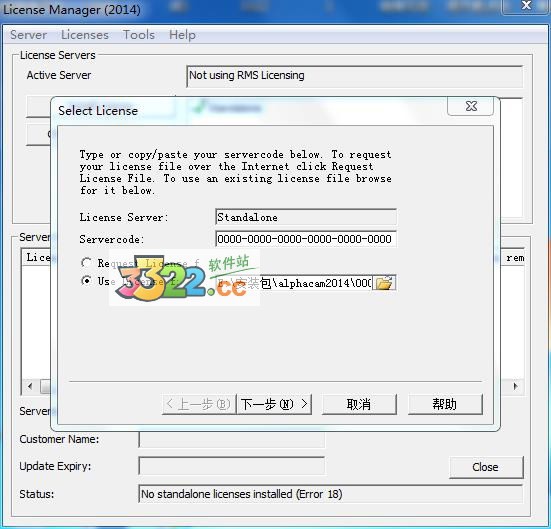Click the right scroll arrow of list
This screenshot has height=529, width=551.
click(x=516, y=387)
